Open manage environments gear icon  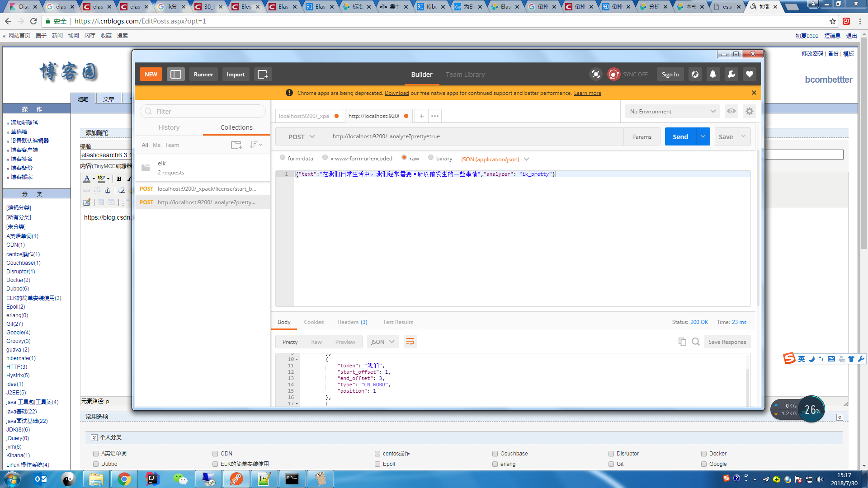click(749, 111)
